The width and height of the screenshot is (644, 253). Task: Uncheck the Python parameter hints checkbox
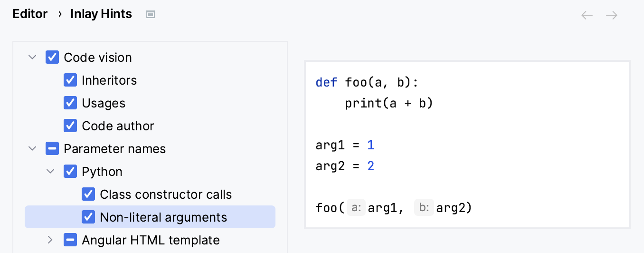70,172
